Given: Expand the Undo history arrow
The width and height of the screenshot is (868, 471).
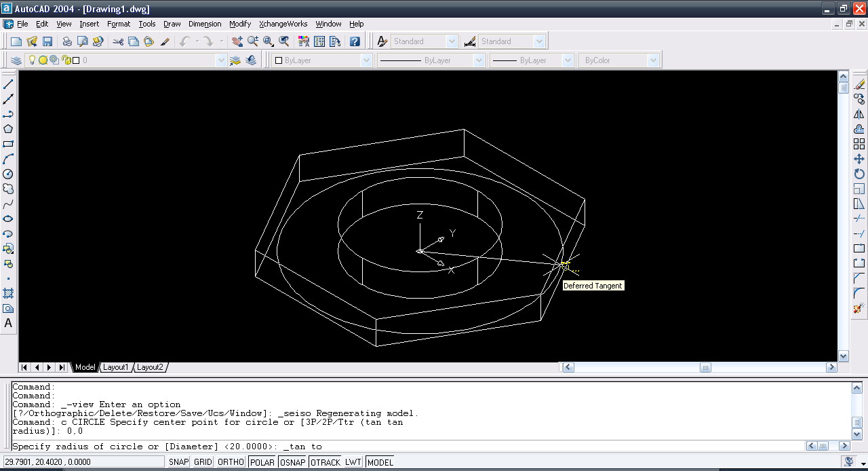Looking at the screenshot, I should coord(197,41).
